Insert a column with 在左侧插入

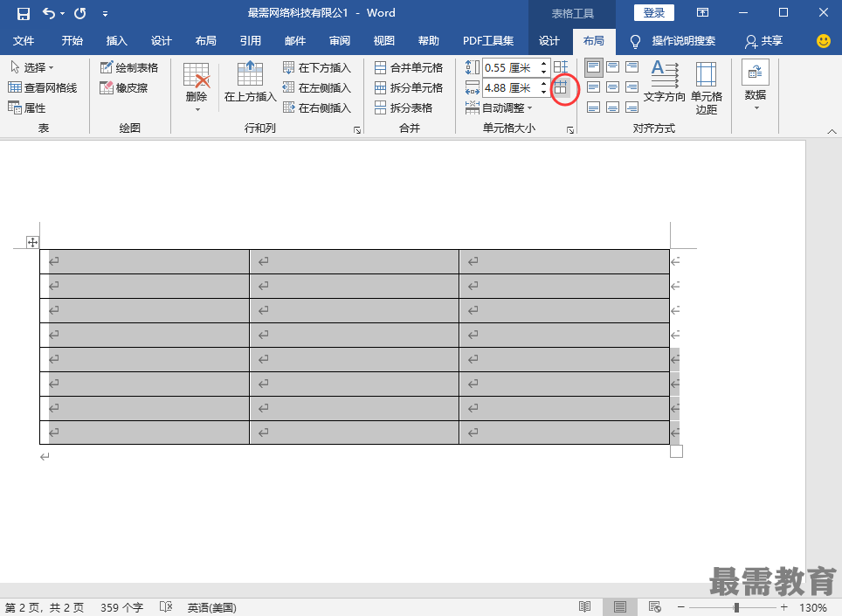pos(316,87)
